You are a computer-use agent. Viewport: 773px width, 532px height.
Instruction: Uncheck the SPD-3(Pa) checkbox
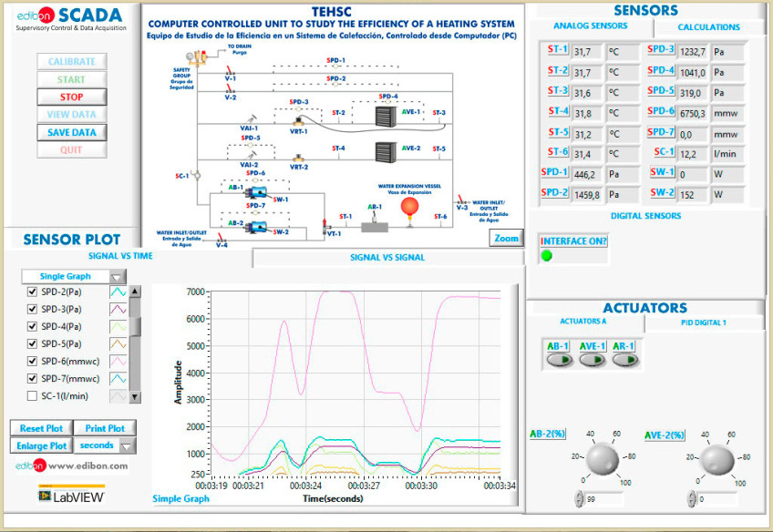pos(33,309)
